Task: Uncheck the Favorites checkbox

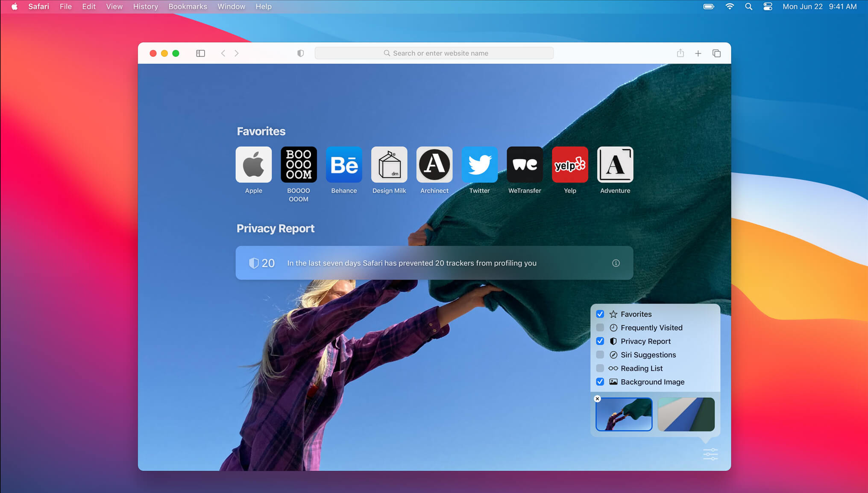Action: 600,314
